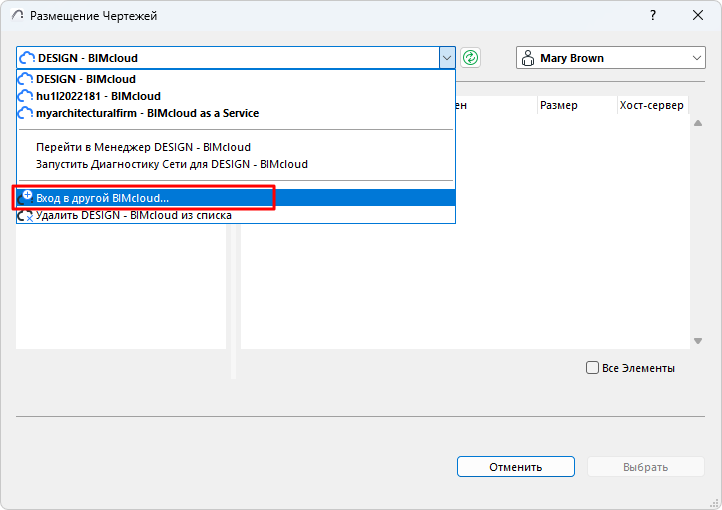Viewport: 722px width, 510px height.
Task: Click the Хост-сервер column header
Action: 650,105
